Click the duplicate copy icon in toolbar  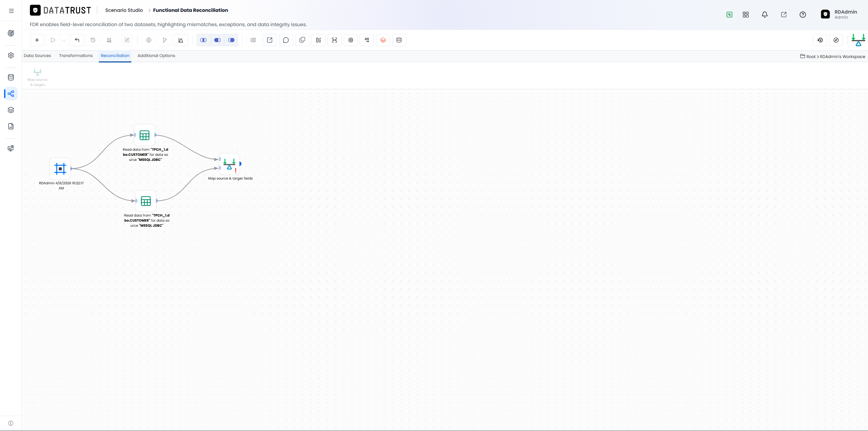pos(302,40)
